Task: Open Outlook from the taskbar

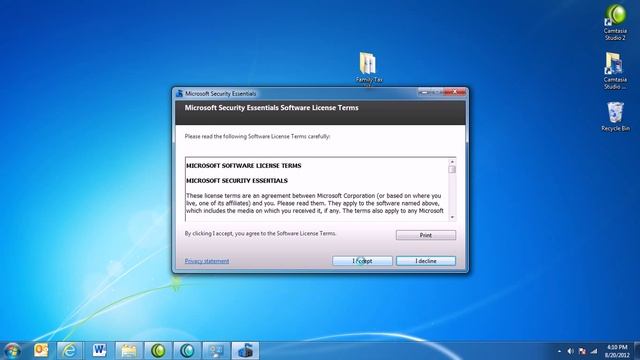Action: [41, 351]
